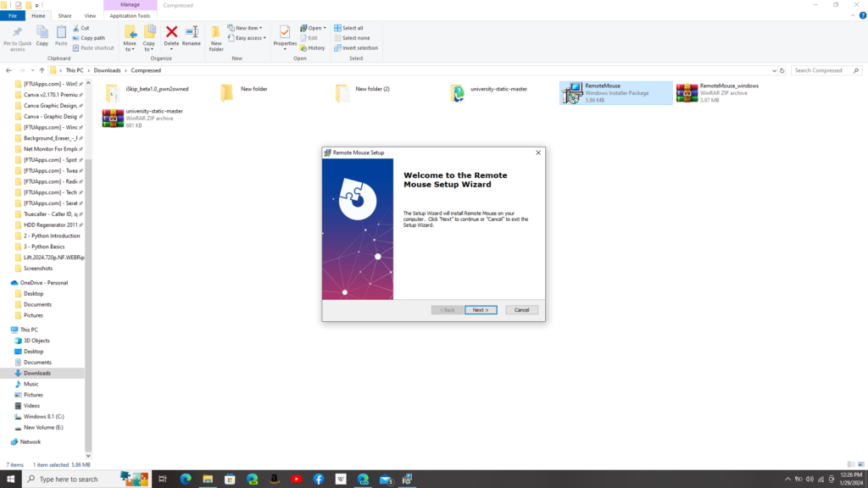Select New Volume (E:) drive
868x488 pixels.
click(43, 427)
